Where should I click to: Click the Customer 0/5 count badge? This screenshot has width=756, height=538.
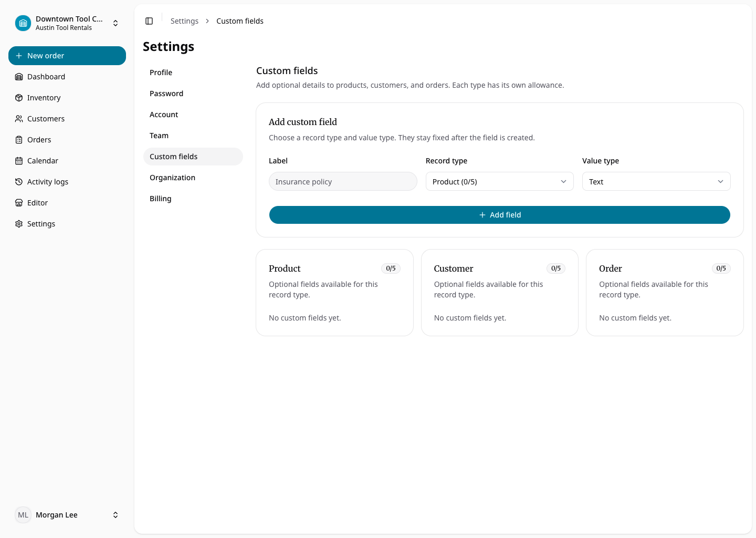[x=556, y=268]
